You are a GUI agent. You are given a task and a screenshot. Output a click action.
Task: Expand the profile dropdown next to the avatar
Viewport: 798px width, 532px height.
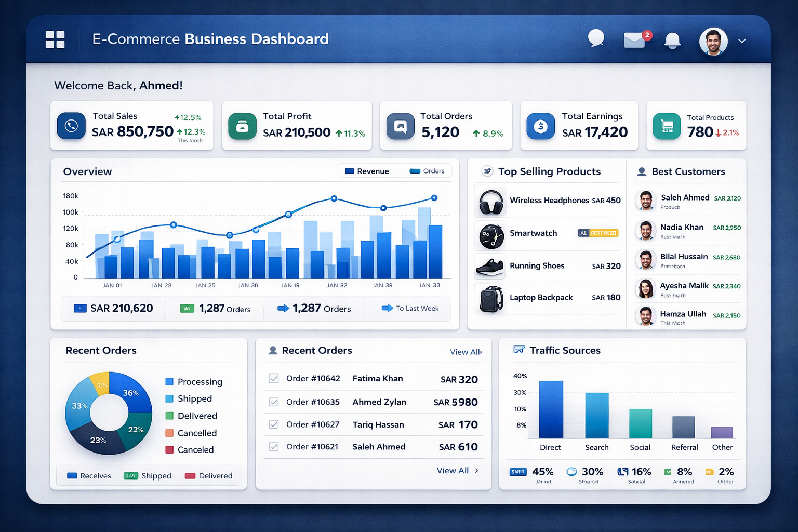[742, 41]
